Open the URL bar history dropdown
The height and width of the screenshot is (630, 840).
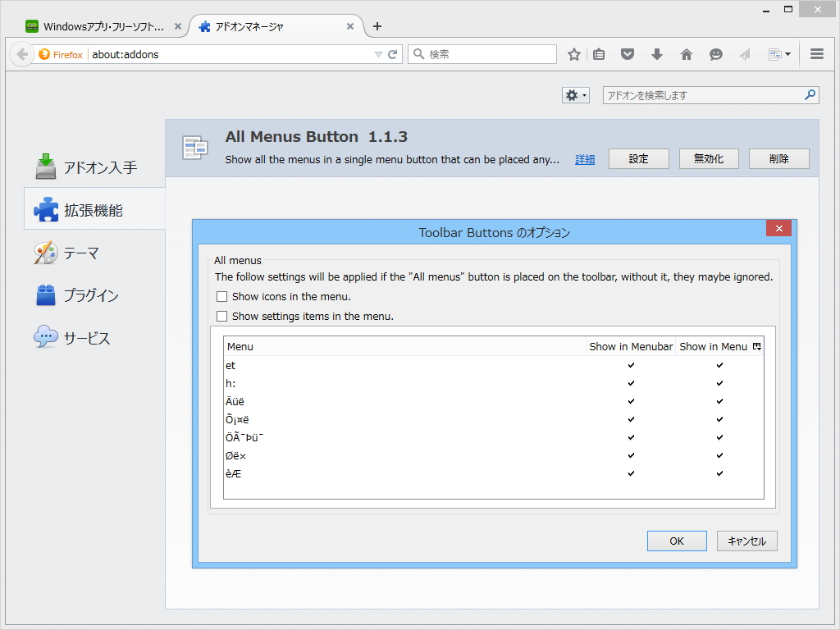tap(378, 54)
